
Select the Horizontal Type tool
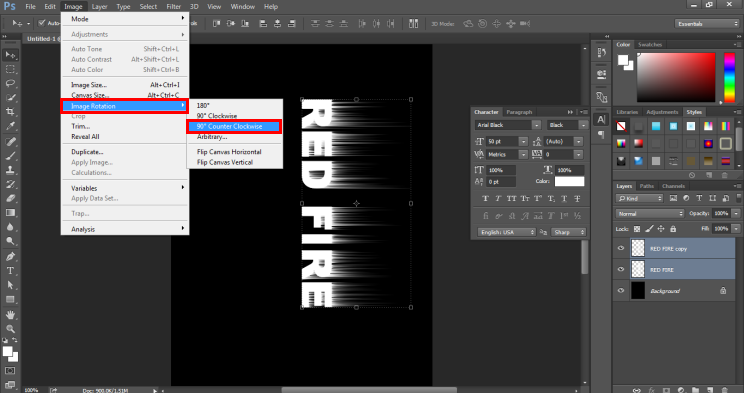tap(10, 271)
